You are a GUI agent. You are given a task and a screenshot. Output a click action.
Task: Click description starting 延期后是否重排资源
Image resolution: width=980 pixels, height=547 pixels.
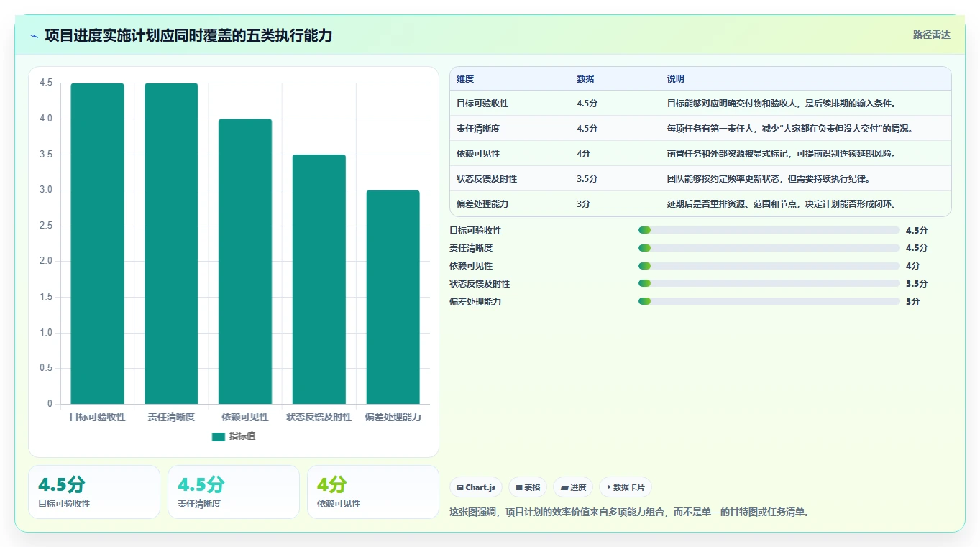pyautogui.click(x=782, y=204)
